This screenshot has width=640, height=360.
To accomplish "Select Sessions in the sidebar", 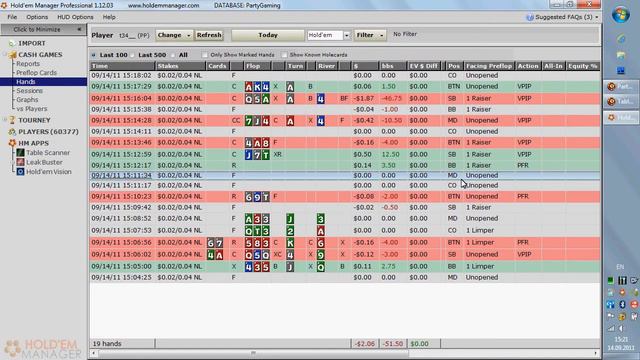I will [29, 91].
